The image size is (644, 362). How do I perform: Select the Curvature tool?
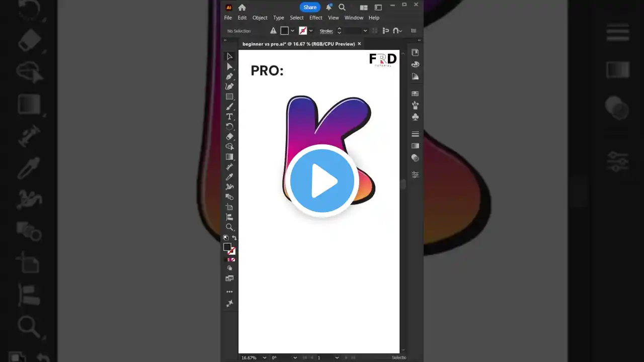point(229,86)
